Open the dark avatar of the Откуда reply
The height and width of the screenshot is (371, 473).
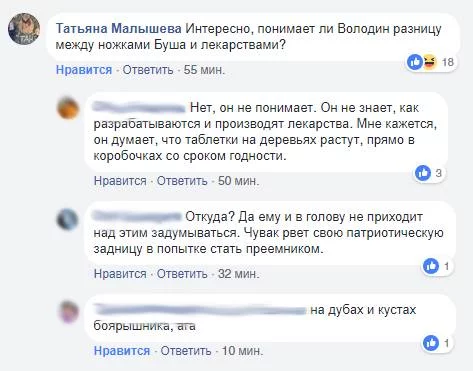coord(68,219)
